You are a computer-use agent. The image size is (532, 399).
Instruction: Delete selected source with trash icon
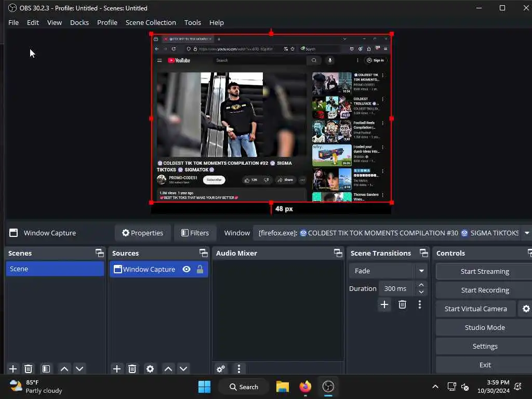(132, 369)
